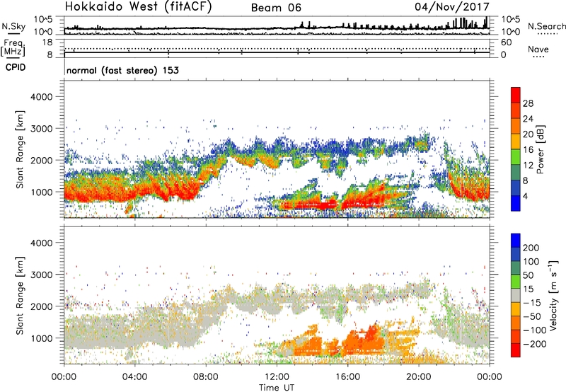The image size is (566, 392).
Task: Click 'Slant Range [km]' label of the velocity panel
Action: [x=20, y=296]
